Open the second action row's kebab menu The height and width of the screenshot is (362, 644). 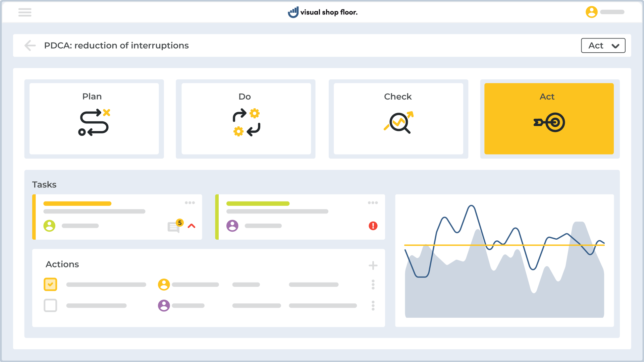coord(373,305)
